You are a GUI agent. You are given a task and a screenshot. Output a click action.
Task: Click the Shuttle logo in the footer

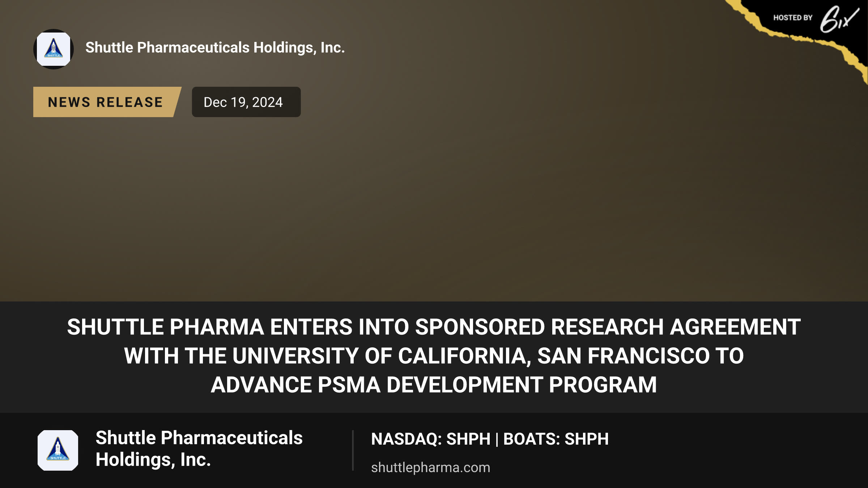[x=58, y=450]
